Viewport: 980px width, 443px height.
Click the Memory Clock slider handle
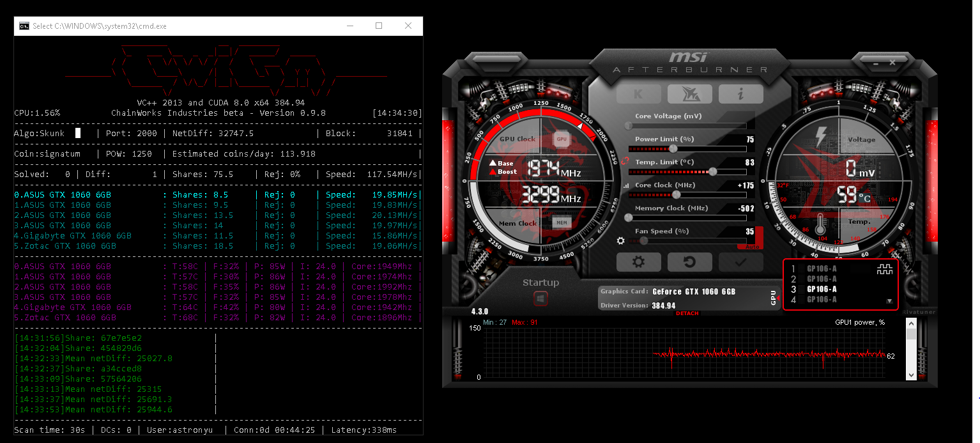pyautogui.click(x=629, y=218)
